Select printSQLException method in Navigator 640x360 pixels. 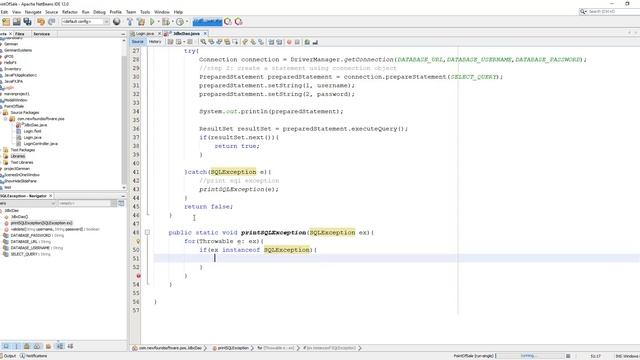pos(41,223)
